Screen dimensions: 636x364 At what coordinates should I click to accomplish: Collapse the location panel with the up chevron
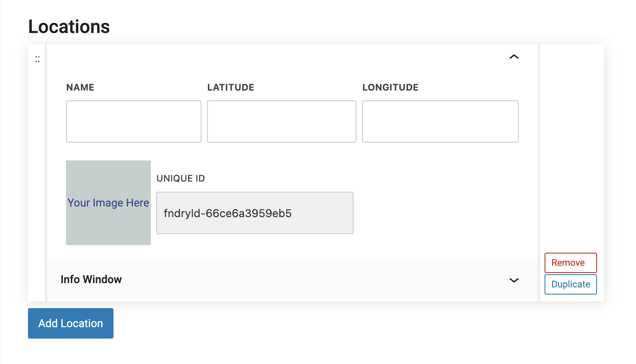point(514,57)
